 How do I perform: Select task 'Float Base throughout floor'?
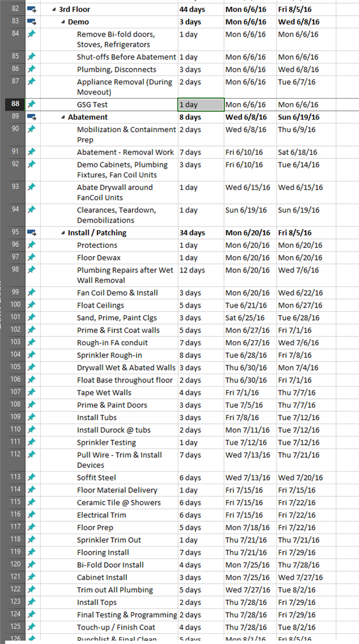pyautogui.click(x=125, y=380)
